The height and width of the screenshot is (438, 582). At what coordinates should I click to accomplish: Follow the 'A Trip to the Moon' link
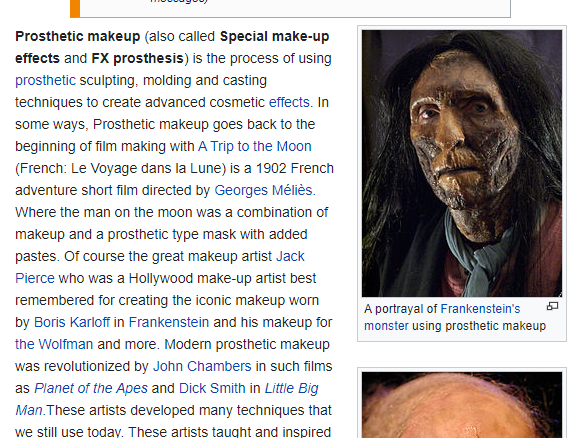click(255, 146)
